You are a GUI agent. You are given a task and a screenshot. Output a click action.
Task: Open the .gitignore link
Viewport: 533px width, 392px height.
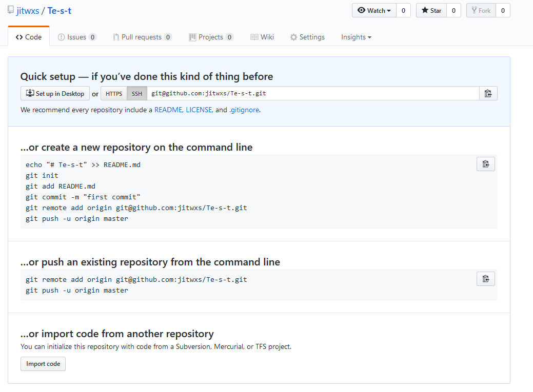click(x=244, y=110)
